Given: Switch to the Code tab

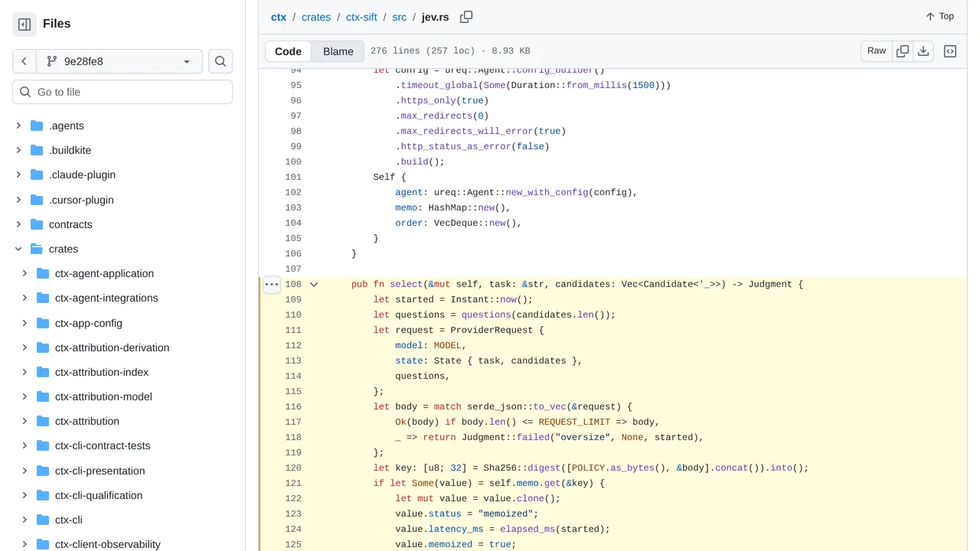Looking at the screenshot, I should coord(288,51).
